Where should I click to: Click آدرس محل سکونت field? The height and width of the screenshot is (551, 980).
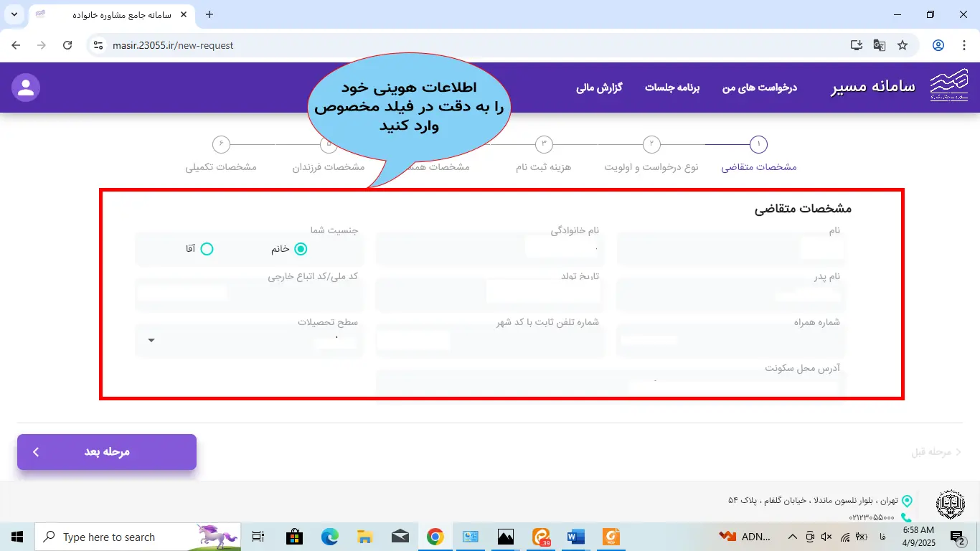611,386
